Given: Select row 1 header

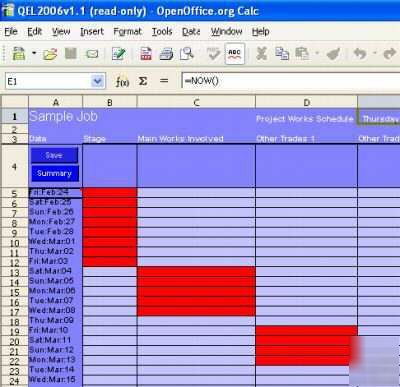Looking at the screenshot, I should point(14,117).
